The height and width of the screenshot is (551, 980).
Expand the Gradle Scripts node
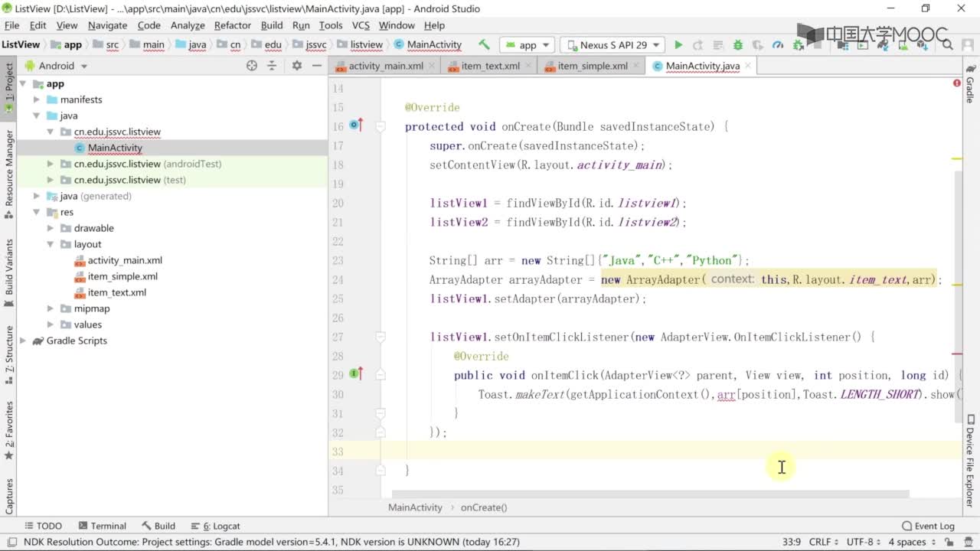click(23, 341)
